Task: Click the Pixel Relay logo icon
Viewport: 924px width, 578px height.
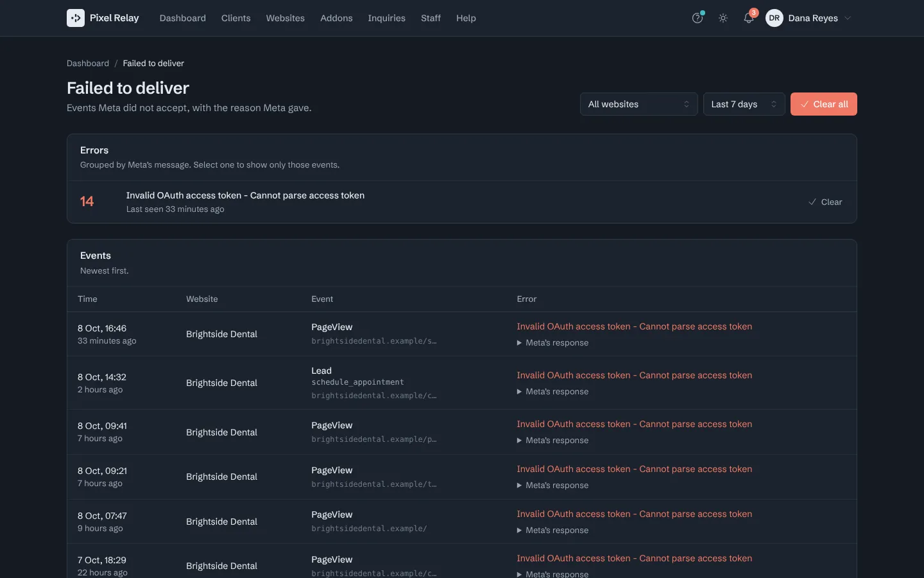Action: [76, 18]
